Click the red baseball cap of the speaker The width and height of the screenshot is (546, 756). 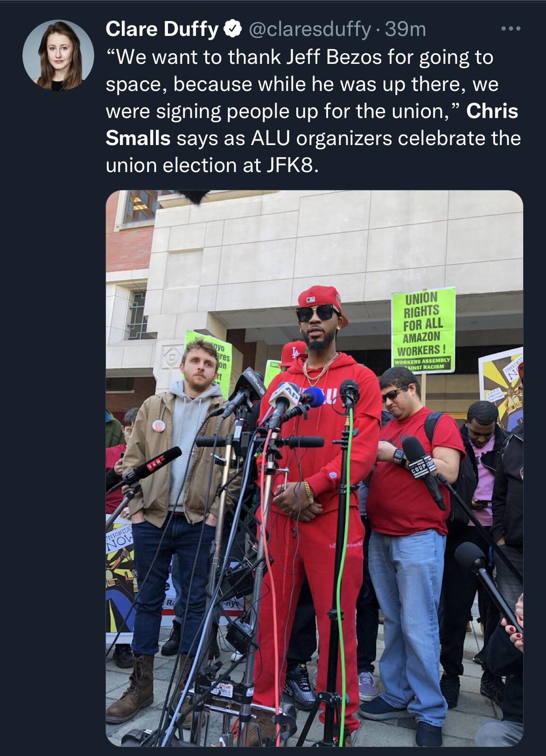[x=321, y=300]
